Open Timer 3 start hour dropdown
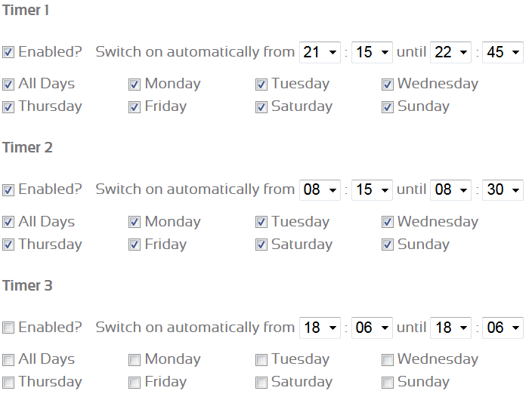 point(320,328)
